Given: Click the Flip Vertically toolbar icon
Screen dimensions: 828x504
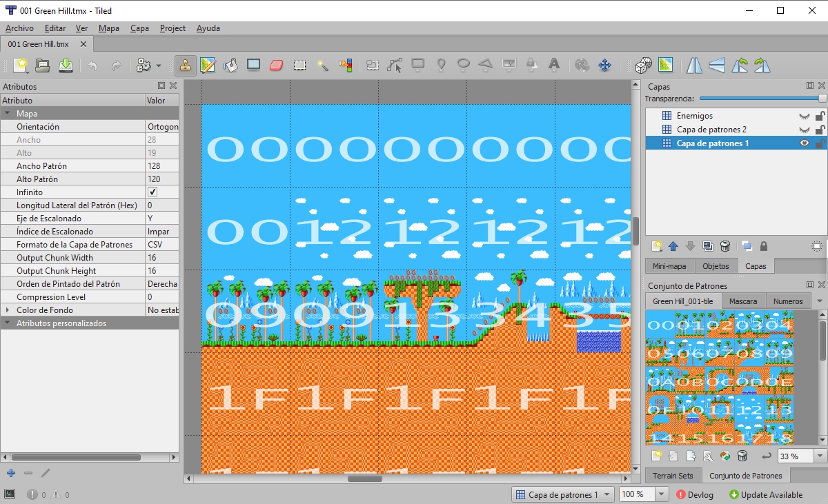Looking at the screenshot, I should pyautogui.click(x=717, y=65).
